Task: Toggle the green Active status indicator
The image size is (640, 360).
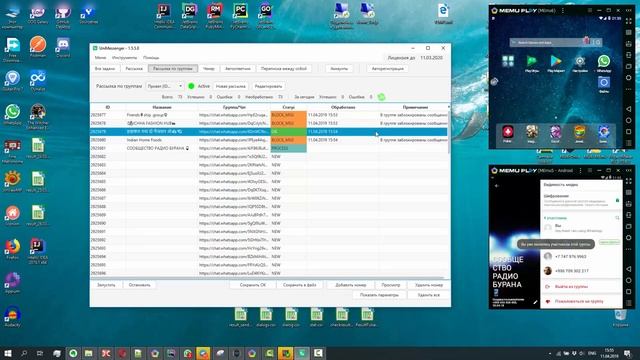Action: click(x=191, y=86)
